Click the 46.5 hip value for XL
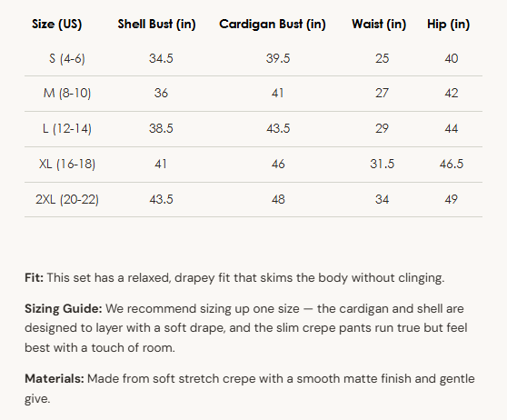Screen dimensions: 507x420 tap(452, 164)
